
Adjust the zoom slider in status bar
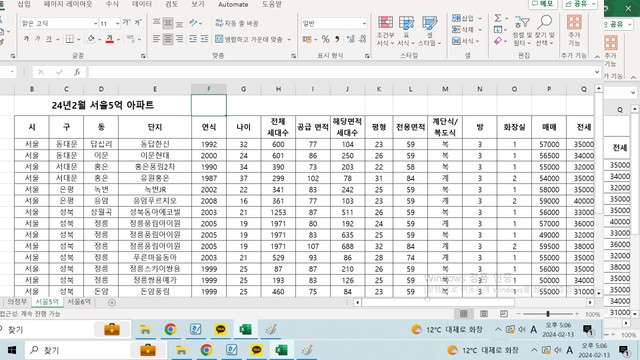[548, 313]
